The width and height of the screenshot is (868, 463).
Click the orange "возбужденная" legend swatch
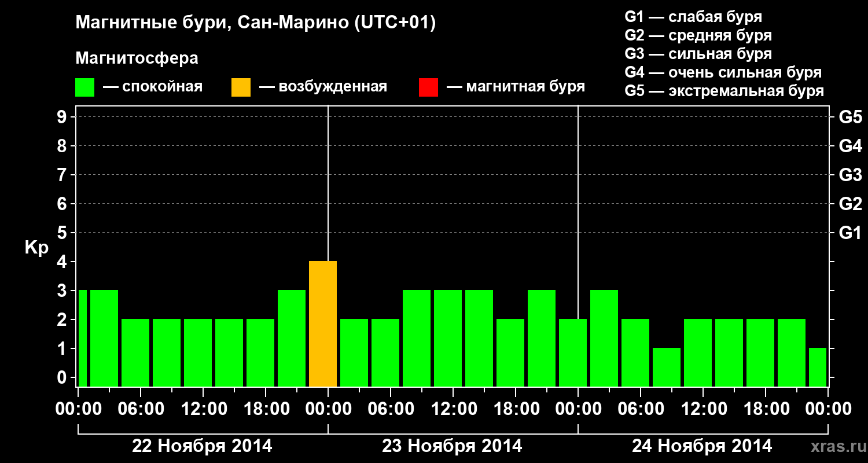pyautogui.click(x=241, y=87)
